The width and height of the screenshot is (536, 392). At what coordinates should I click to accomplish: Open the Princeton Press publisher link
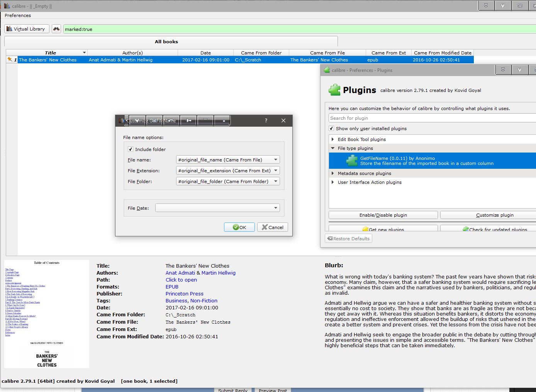pyautogui.click(x=185, y=294)
